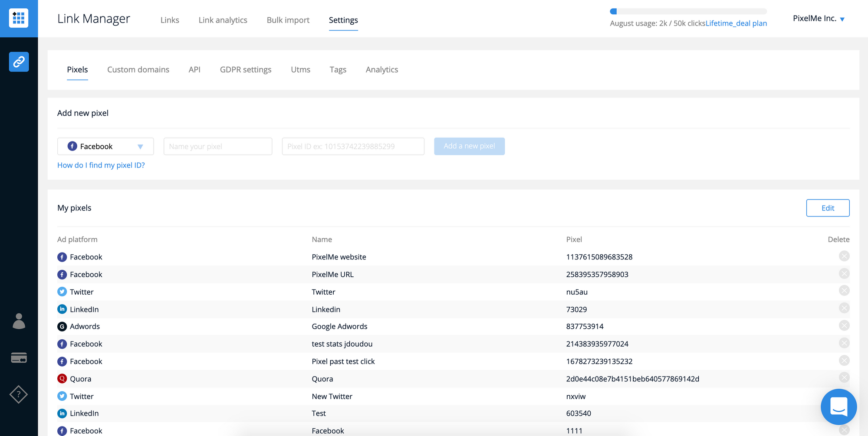Open the billing card sidebar icon

pyautogui.click(x=19, y=358)
